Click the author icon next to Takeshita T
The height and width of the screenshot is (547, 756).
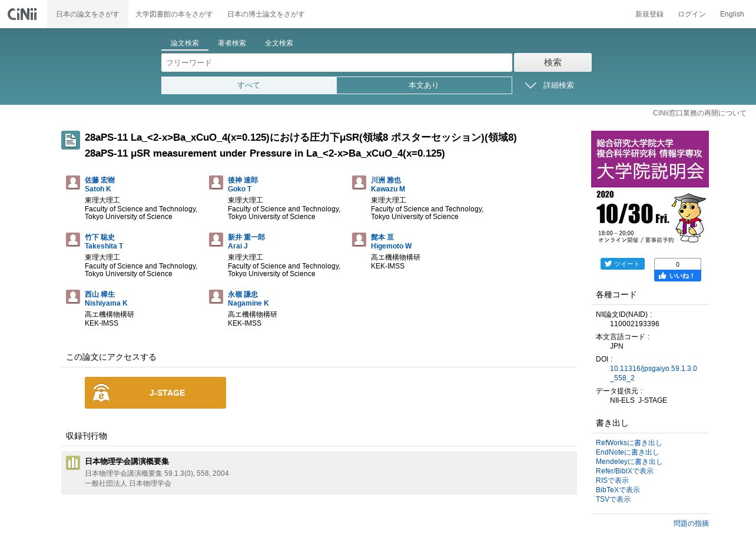(73, 240)
